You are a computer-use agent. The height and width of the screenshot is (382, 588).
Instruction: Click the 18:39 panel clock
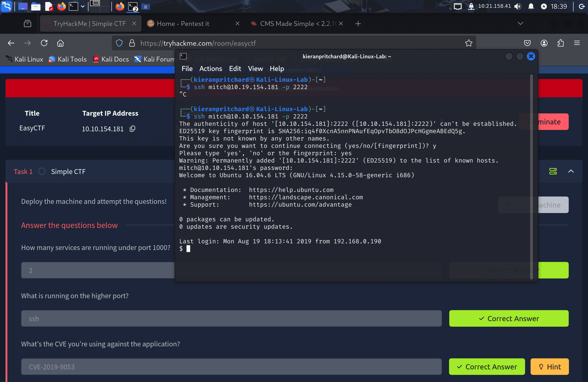[559, 6]
